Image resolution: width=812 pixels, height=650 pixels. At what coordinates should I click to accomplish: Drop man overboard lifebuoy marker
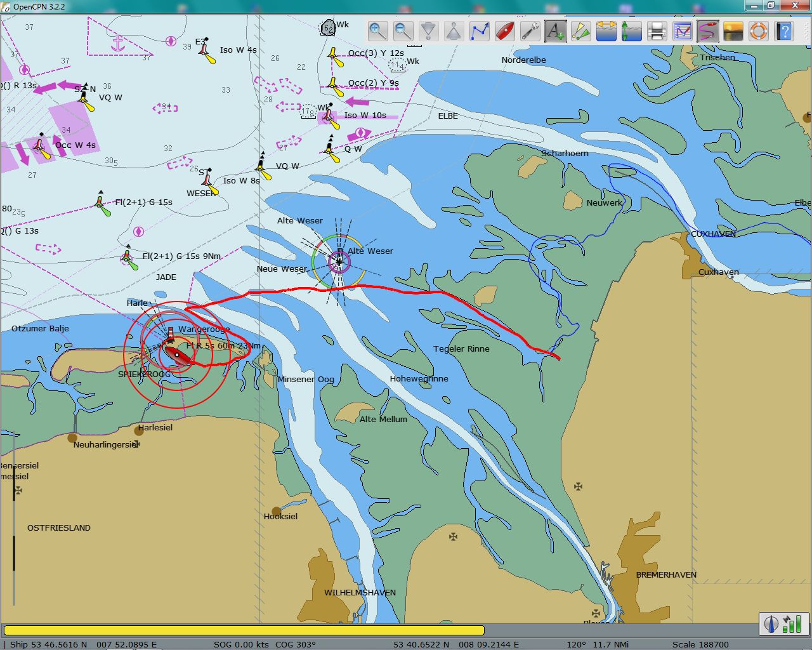tap(759, 30)
